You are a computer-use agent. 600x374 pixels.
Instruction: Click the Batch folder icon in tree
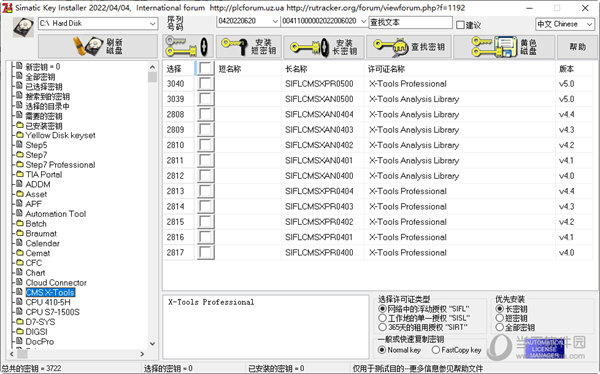[x=20, y=224]
